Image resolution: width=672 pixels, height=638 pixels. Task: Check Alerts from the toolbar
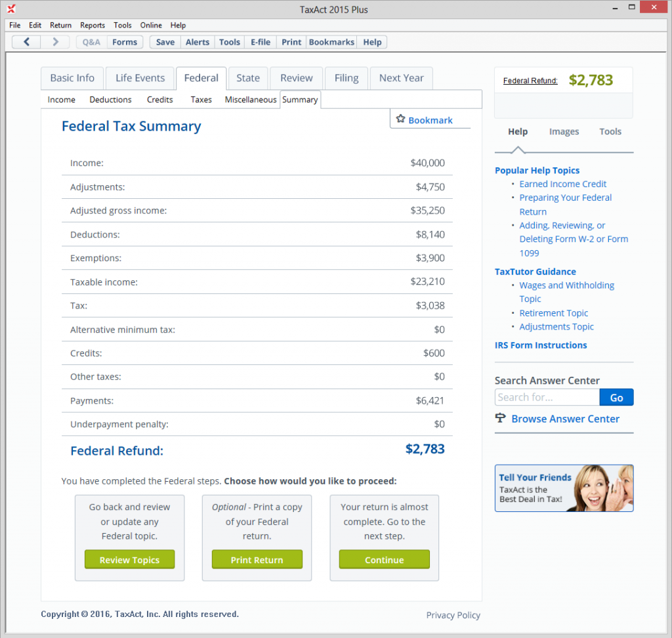(x=197, y=41)
